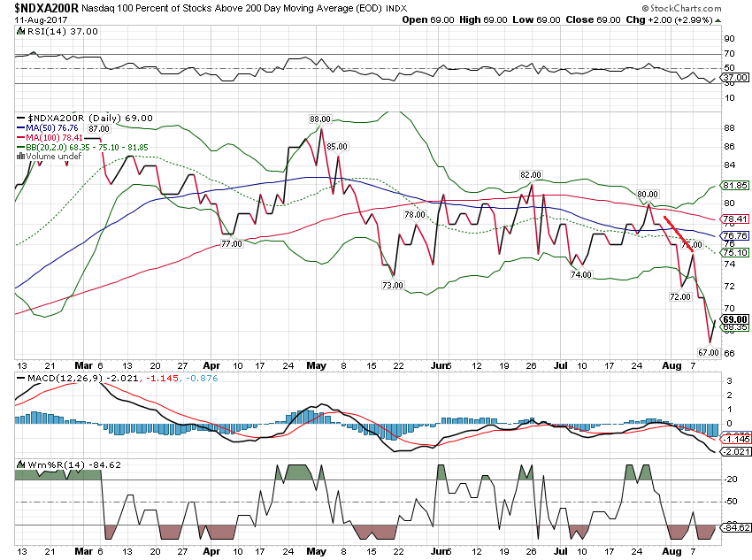
Task: Click the 37.00 RSI value tag
Action: (x=736, y=78)
